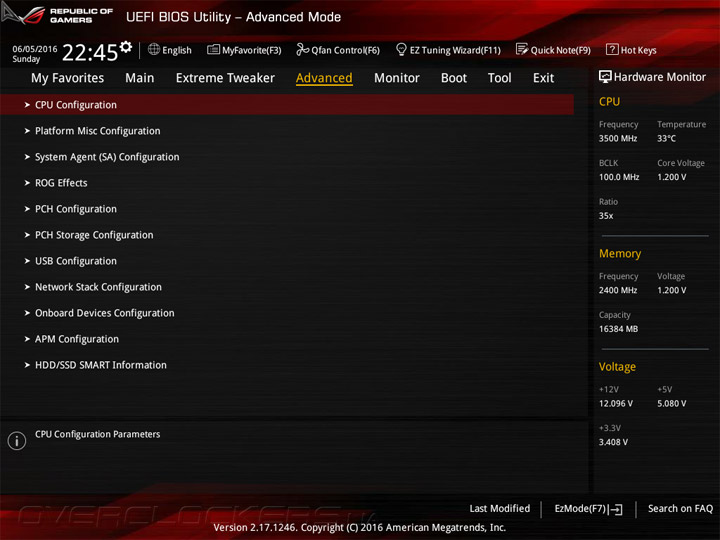
Task: Open the Exit tab
Action: pyautogui.click(x=544, y=78)
